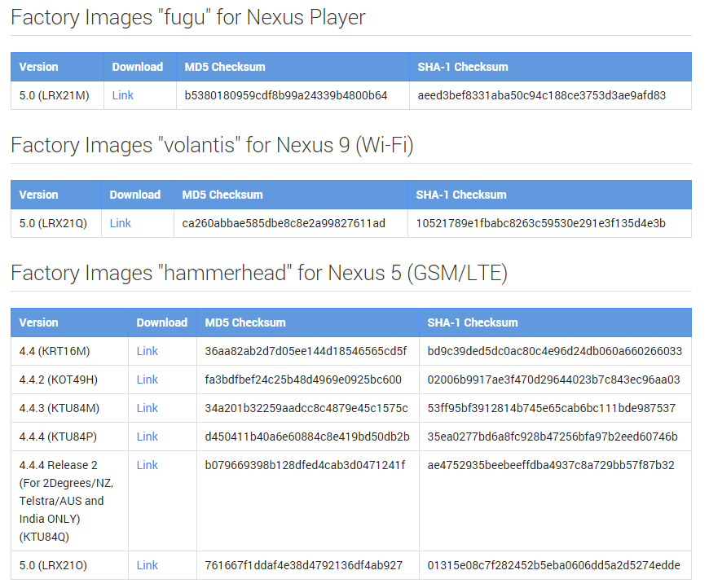Click the hammerhead 5.0 (LRX21O) download Link

(147, 565)
